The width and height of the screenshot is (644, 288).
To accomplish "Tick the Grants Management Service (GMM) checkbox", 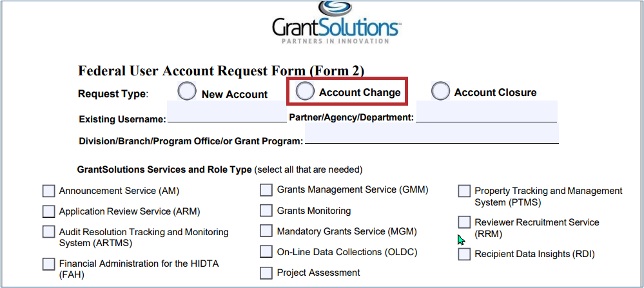I will pos(266,190).
